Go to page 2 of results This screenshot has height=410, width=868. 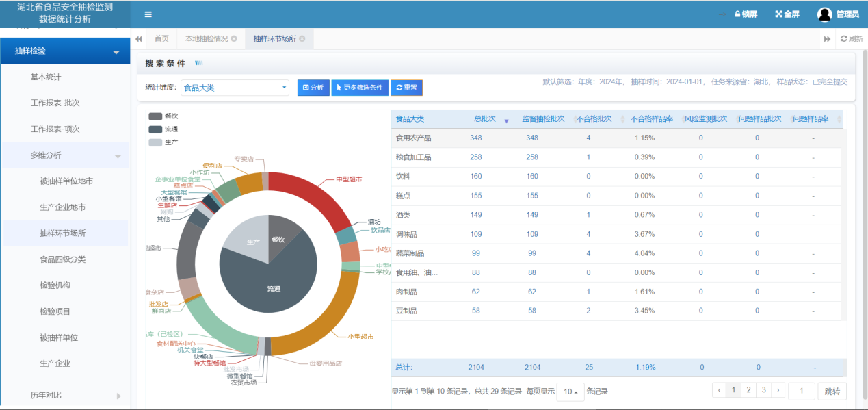[x=749, y=390]
